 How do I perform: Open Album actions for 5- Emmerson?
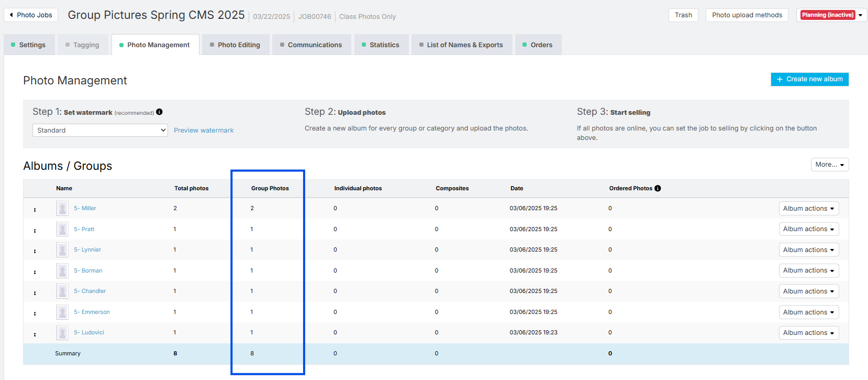809,312
